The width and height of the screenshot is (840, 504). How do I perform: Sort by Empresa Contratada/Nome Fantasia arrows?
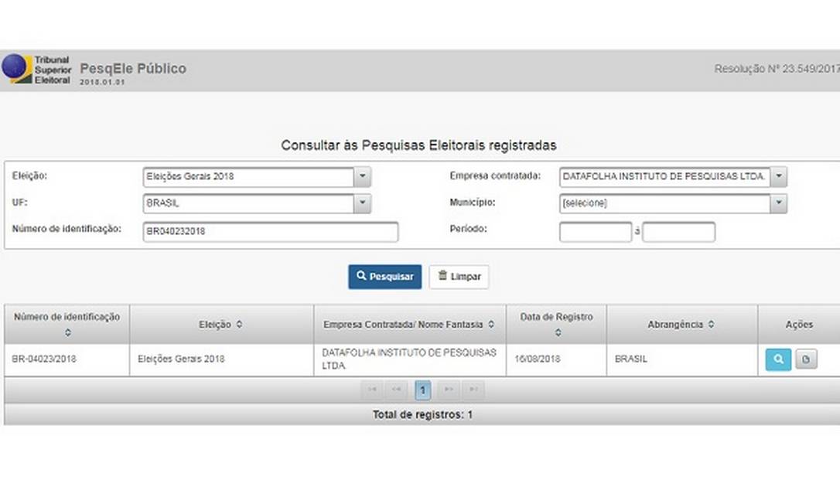tap(491, 325)
